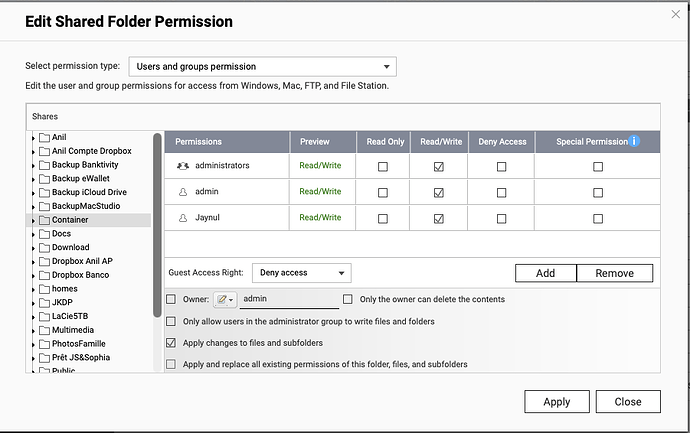Expand the Backup iCloud Drive tree arrow
This screenshot has width=690, height=433.
point(33,193)
